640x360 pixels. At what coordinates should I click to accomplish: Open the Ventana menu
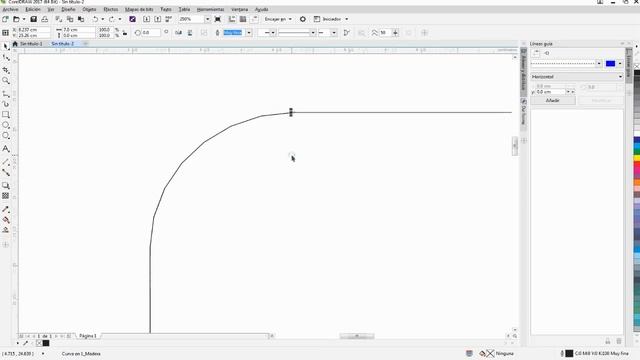pyautogui.click(x=239, y=9)
